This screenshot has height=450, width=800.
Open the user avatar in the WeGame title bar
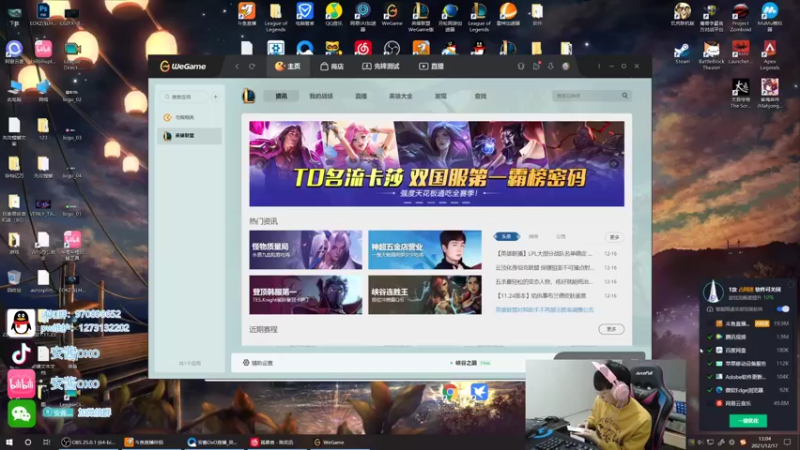tap(566, 66)
